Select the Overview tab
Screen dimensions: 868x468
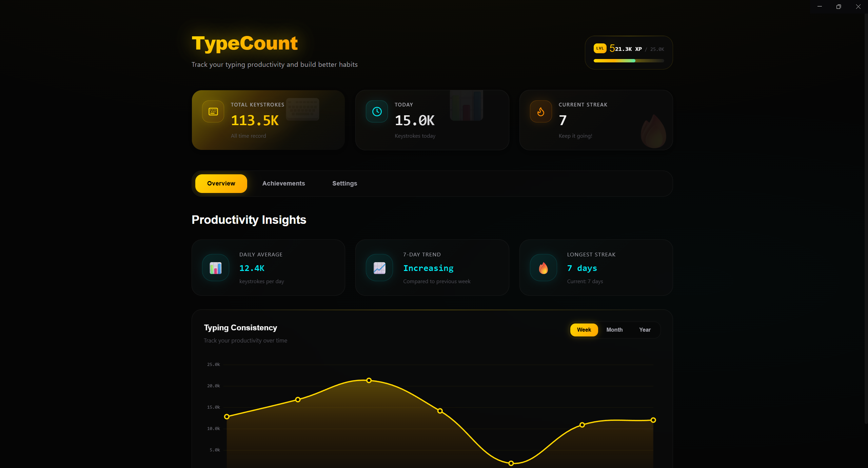click(221, 183)
